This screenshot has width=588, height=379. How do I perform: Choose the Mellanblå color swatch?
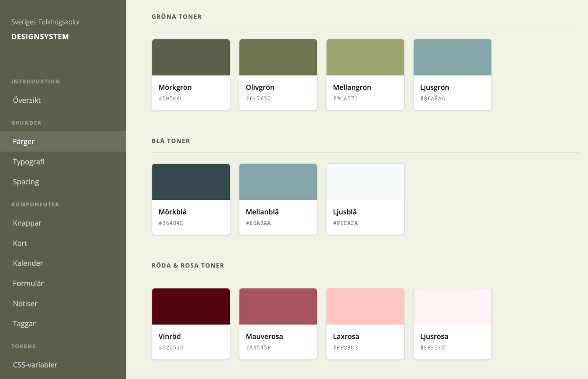278,182
